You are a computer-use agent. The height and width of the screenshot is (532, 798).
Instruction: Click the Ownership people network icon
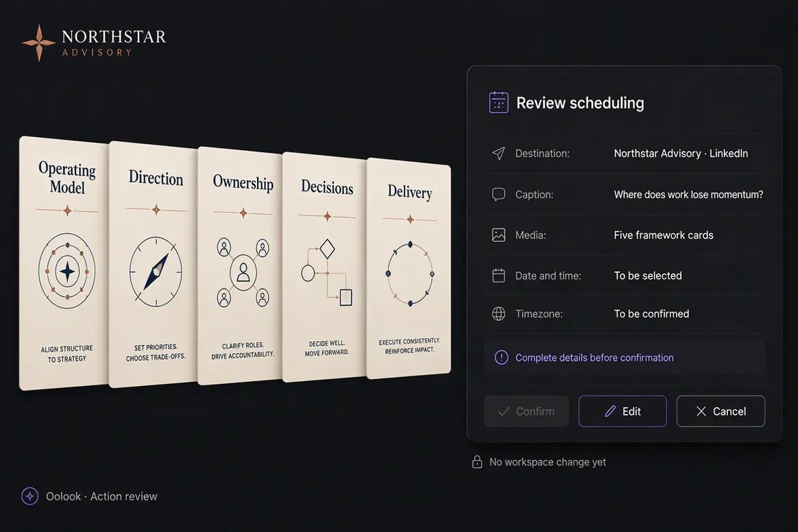(x=243, y=272)
